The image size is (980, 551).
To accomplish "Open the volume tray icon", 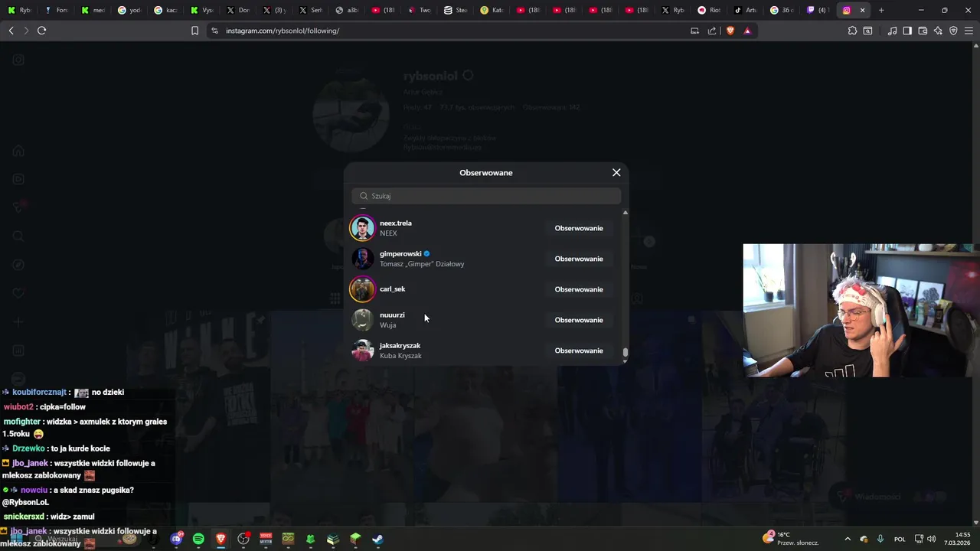I will [x=931, y=539].
